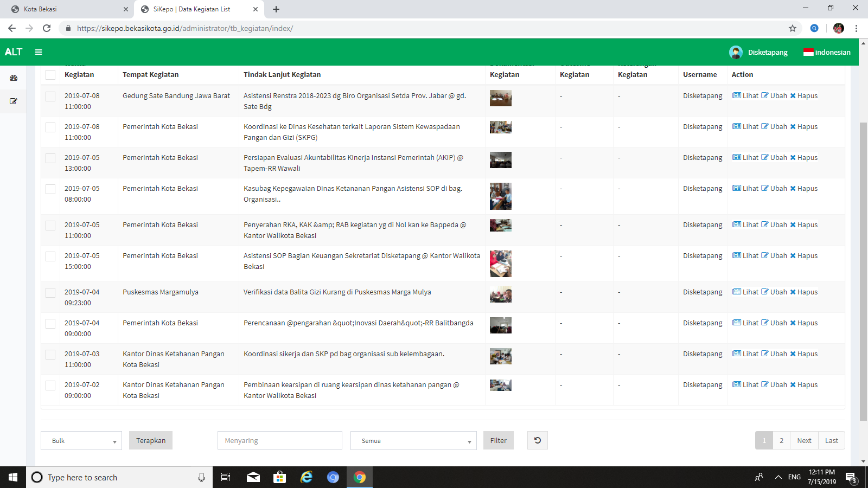
Task: Open the indonesian language selector
Action: (827, 53)
